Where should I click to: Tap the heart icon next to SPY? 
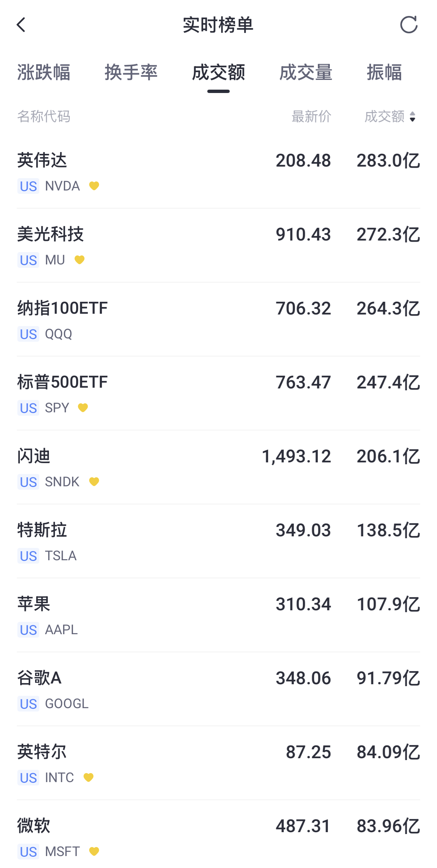coord(83,407)
